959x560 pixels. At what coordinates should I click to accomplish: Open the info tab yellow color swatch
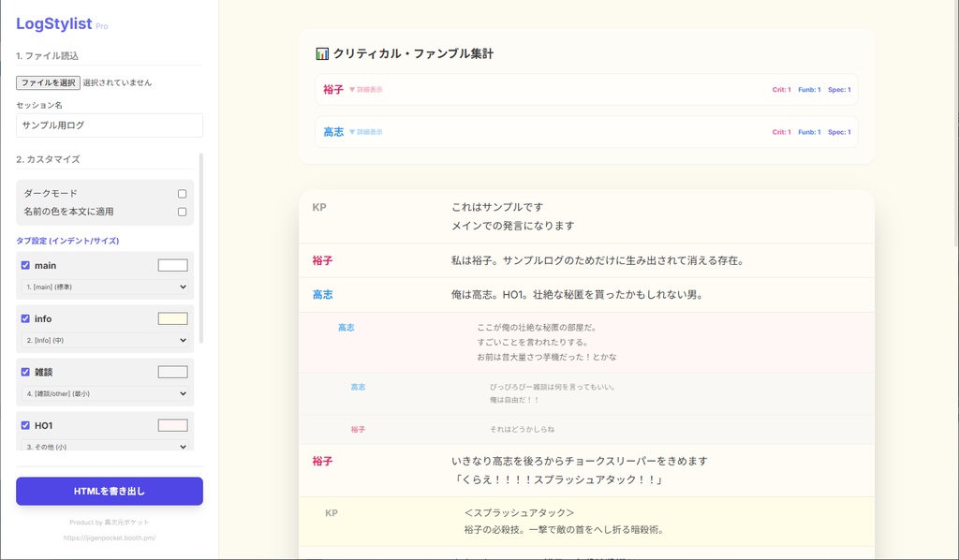(x=173, y=318)
